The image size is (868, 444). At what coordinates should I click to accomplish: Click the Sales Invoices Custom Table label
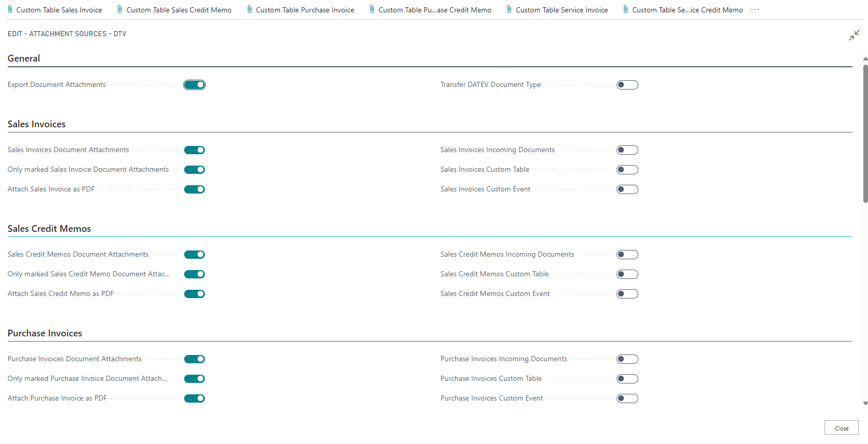click(x=485, y=170)
